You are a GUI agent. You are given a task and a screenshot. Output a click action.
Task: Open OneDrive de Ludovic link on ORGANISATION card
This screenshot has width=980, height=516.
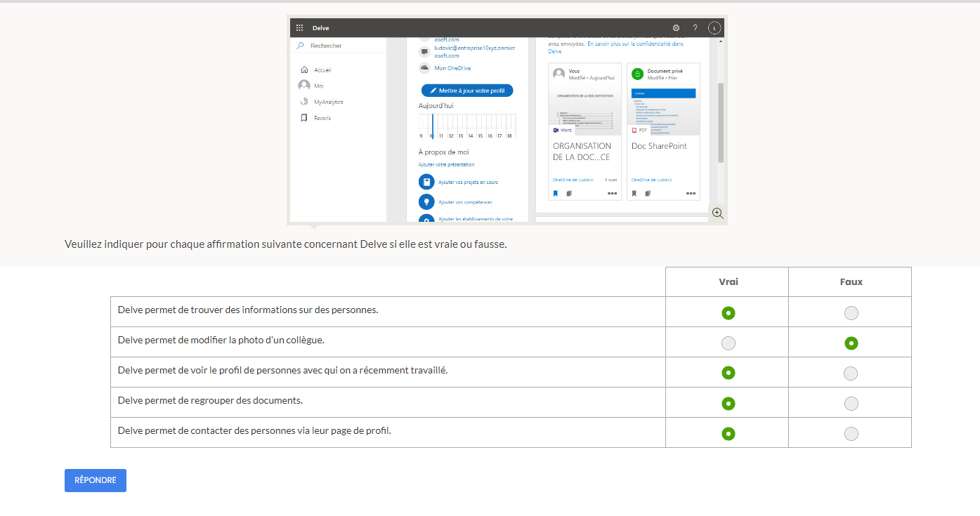point(573,180)
